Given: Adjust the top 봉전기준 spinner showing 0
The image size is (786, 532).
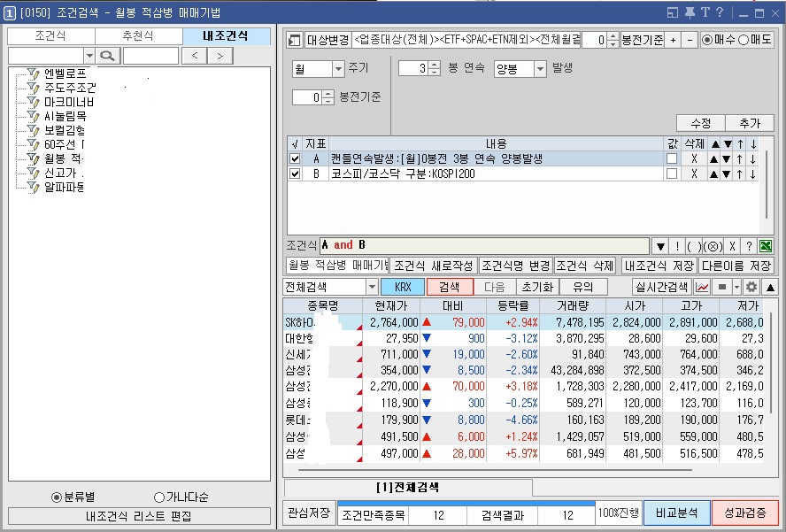Looking at the screenshot, I should coord(613,40).
